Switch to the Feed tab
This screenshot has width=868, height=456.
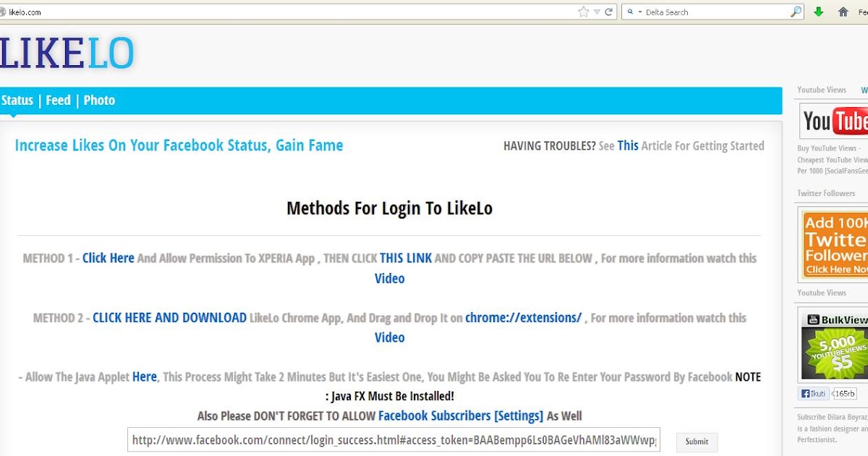click(x=59, y=101)
